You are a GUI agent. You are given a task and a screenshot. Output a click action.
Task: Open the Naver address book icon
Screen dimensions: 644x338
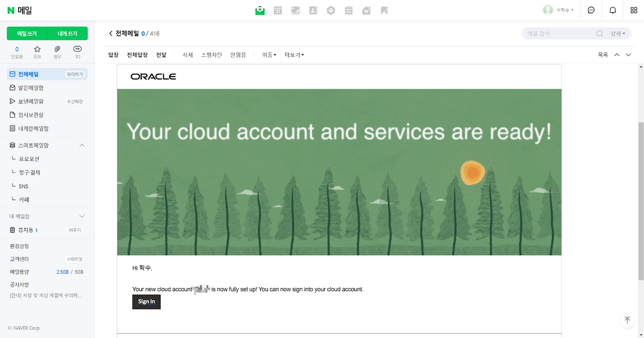click(x=313, y=11)
